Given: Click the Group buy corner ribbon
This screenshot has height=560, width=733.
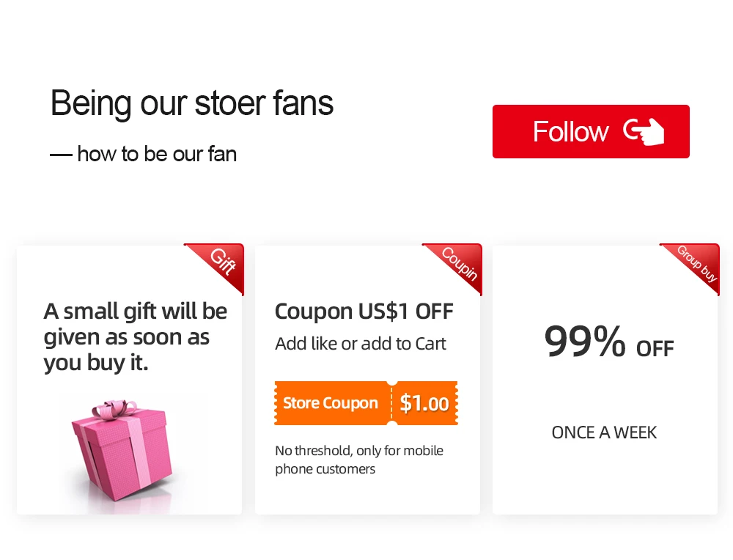Looking at the screenshot, I should 696,262.
